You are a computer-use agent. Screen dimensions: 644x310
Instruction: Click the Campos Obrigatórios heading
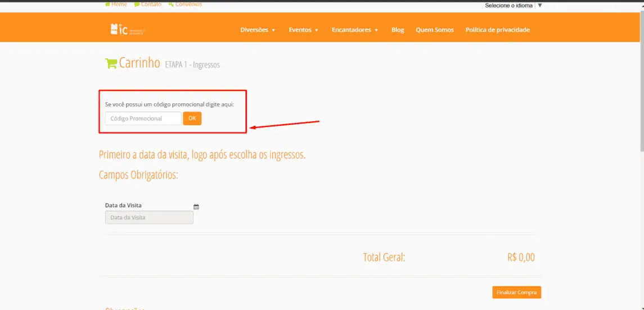coord(138,175)
